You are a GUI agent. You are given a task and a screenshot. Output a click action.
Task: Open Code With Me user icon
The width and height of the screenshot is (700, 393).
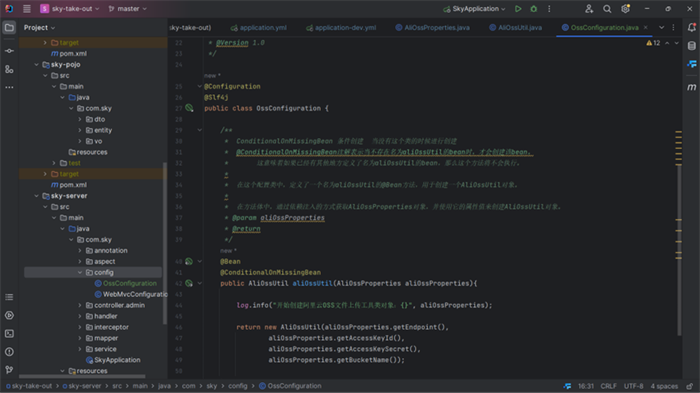[x=589, y=8]
